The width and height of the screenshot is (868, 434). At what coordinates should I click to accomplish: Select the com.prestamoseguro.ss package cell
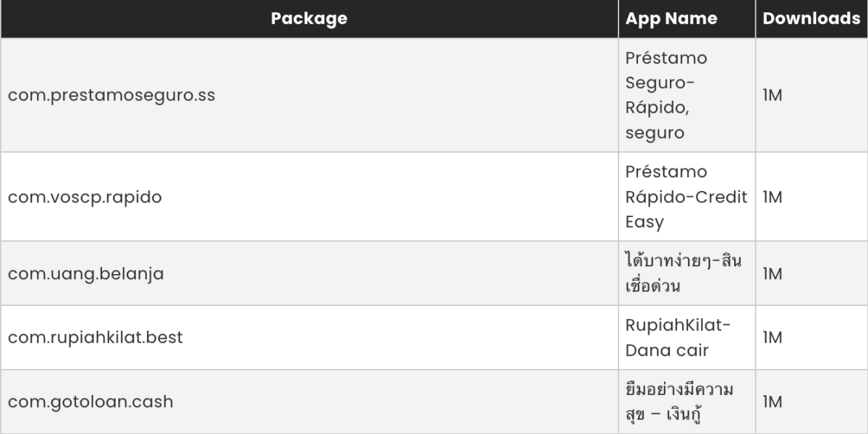111,95
